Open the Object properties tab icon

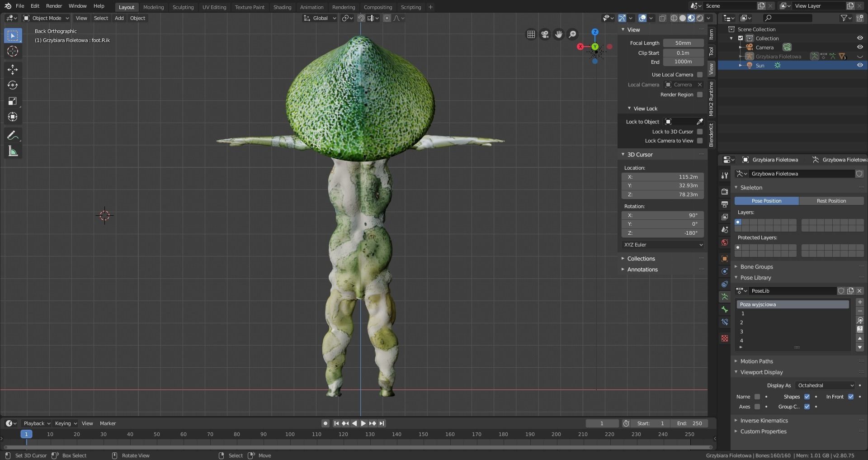[725, 259]
